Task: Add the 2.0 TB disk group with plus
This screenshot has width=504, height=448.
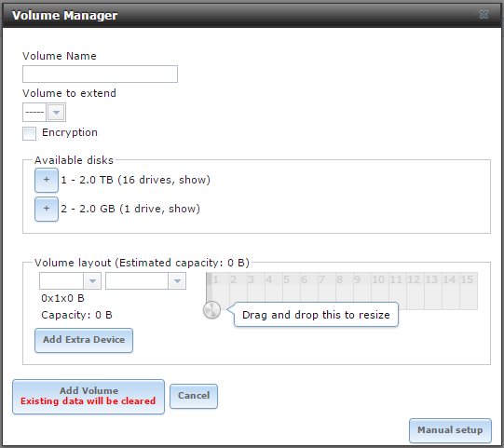Action: point(47,180)
